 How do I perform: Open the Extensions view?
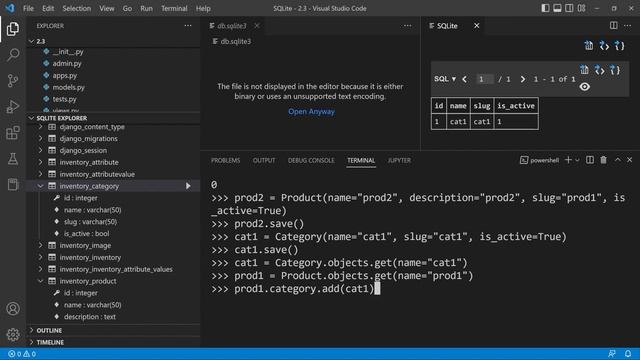point(13,133)
